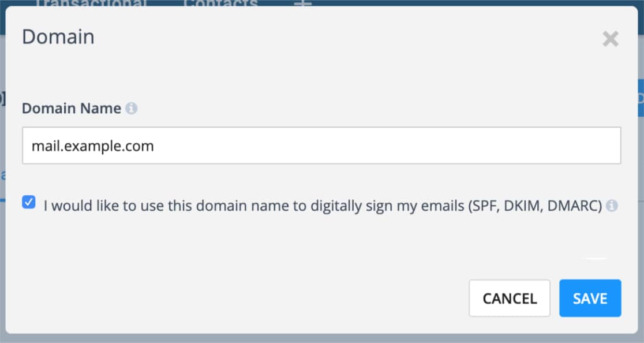
Task: Close the Domain dialog with the X icon
Action: pyautogui.click(x=611, y=39)
